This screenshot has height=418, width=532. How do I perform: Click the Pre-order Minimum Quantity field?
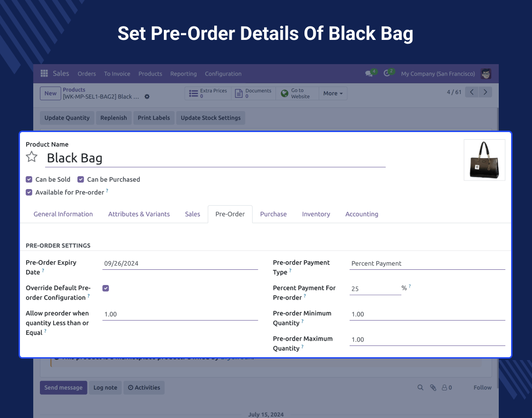pos(427,314)
